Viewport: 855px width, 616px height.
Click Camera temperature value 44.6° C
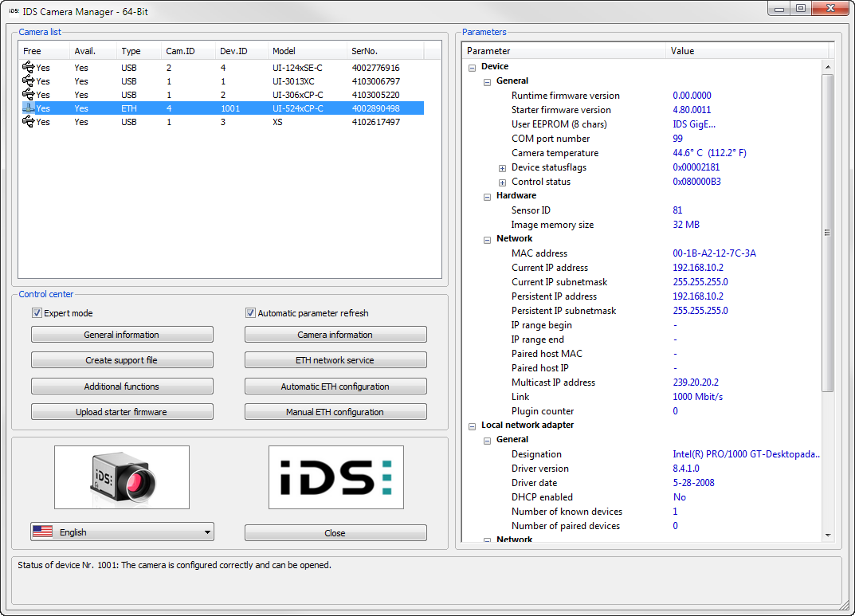(709, 153)
